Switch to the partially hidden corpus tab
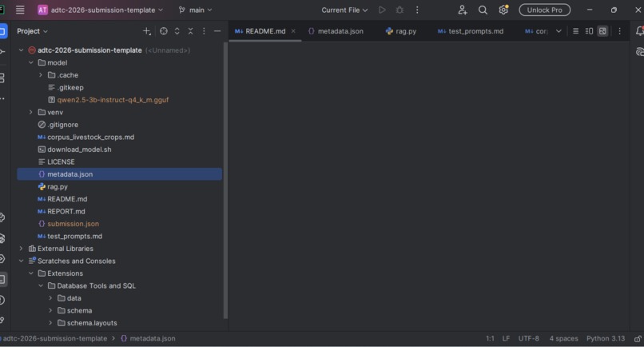The width and height of the screenshot is (644, 347). point(536,31)
